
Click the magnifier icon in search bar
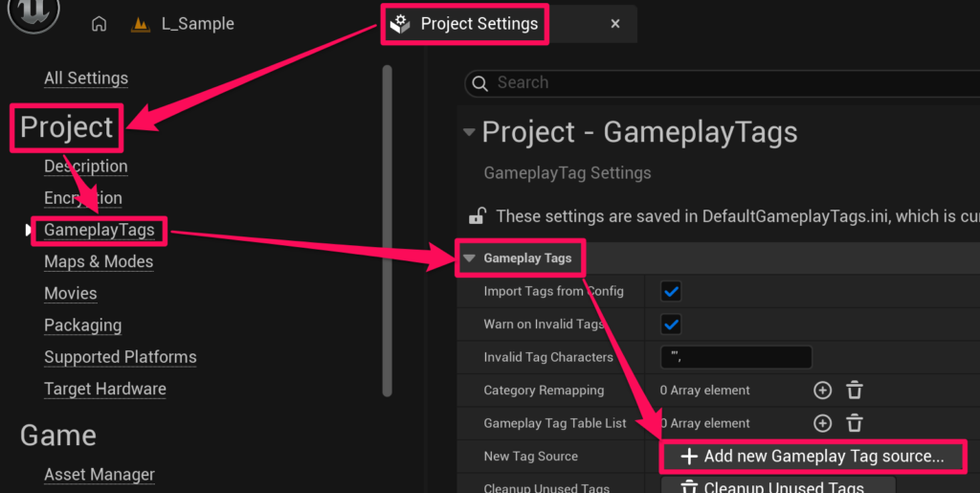481,83
